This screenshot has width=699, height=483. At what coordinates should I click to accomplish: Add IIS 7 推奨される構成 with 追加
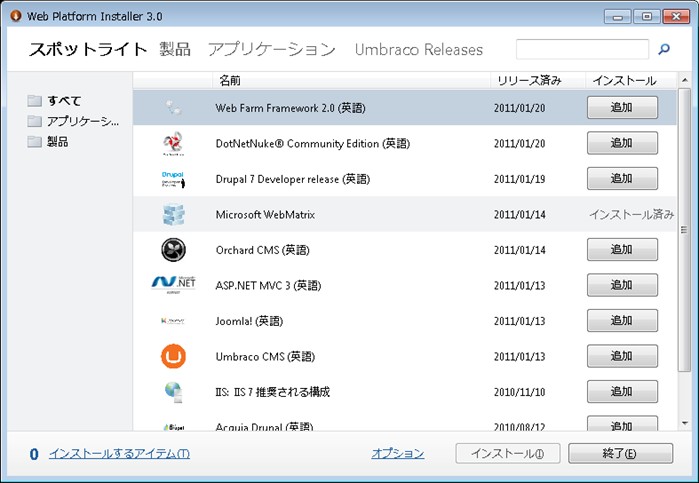(x=622, y=392)
